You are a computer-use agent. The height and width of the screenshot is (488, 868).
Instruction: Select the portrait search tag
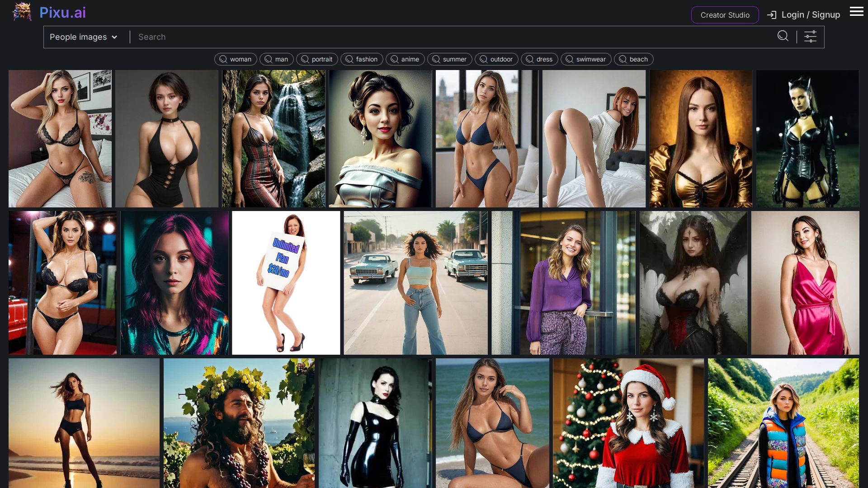(317, 59)
